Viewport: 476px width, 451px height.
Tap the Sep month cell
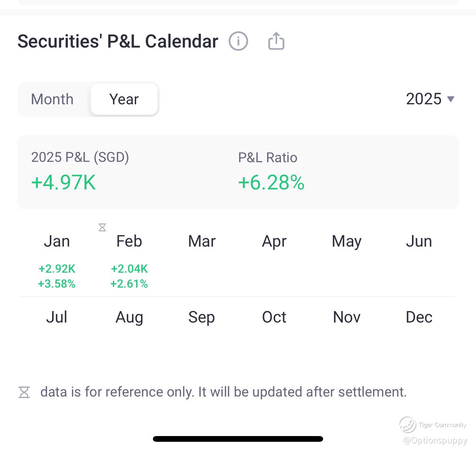pyautogui.click(x=202, y=317)
